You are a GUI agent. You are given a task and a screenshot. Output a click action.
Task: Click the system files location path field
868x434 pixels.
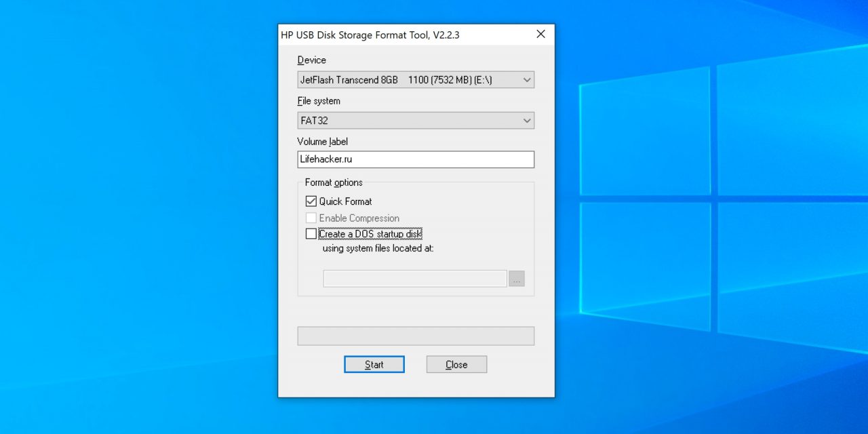pos(414,279)
